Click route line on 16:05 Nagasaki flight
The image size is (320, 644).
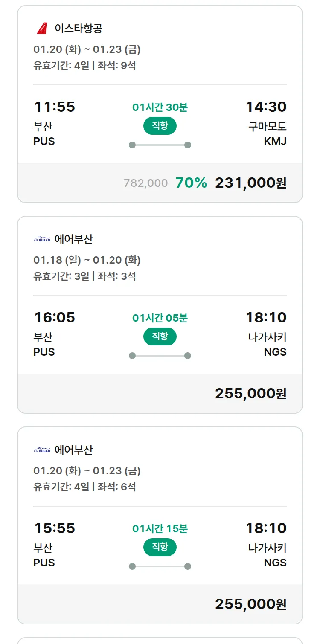[160, 356]
